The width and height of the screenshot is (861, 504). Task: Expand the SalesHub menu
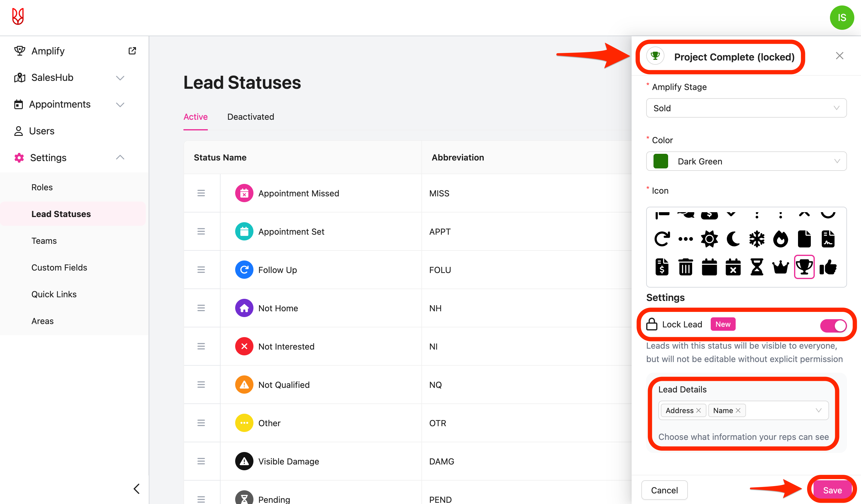tap(120, 78)
